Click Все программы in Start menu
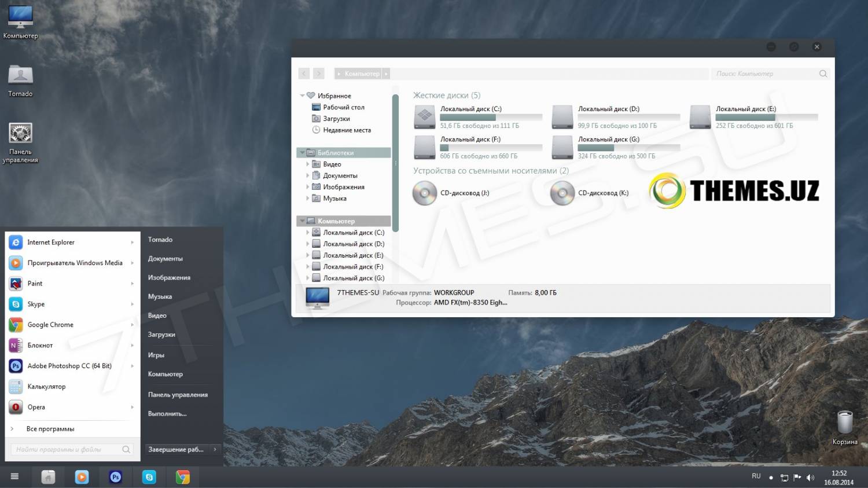This screenshot has height=488, width=868. (50, 429)
